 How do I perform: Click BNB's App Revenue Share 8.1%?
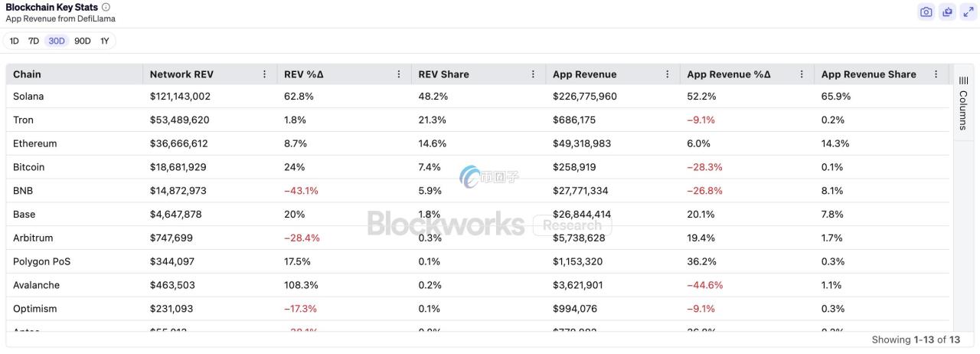click(832, 191)
